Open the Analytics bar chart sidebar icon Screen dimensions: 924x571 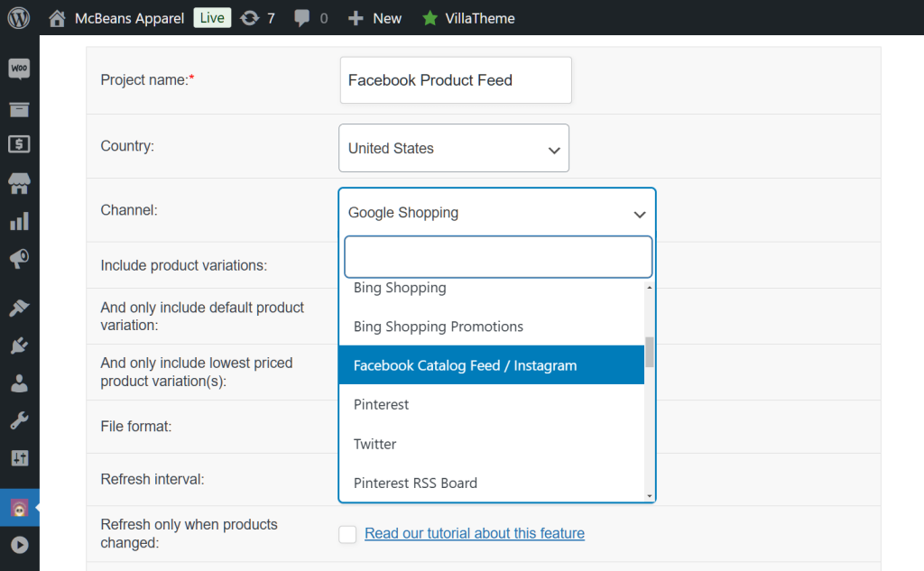click(18, 219)
